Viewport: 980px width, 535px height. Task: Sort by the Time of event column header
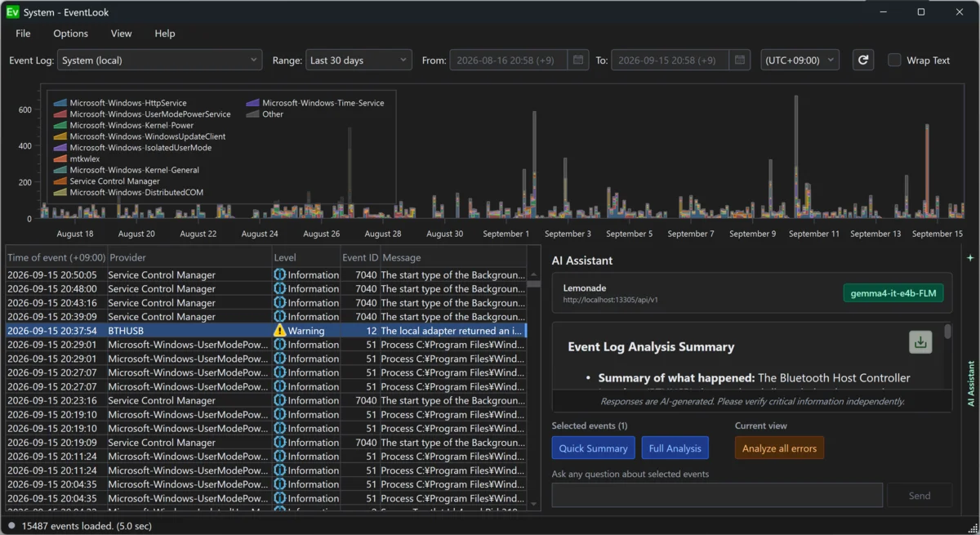[56, 257]
